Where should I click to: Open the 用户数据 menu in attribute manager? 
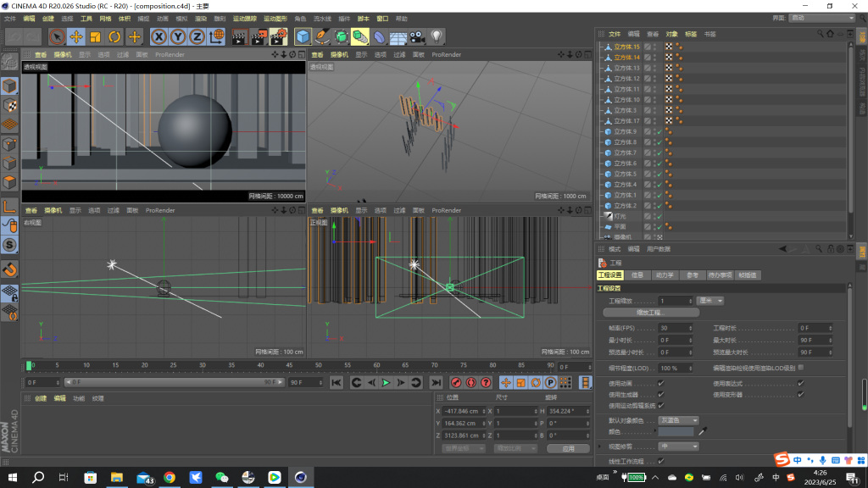(658, 249)
